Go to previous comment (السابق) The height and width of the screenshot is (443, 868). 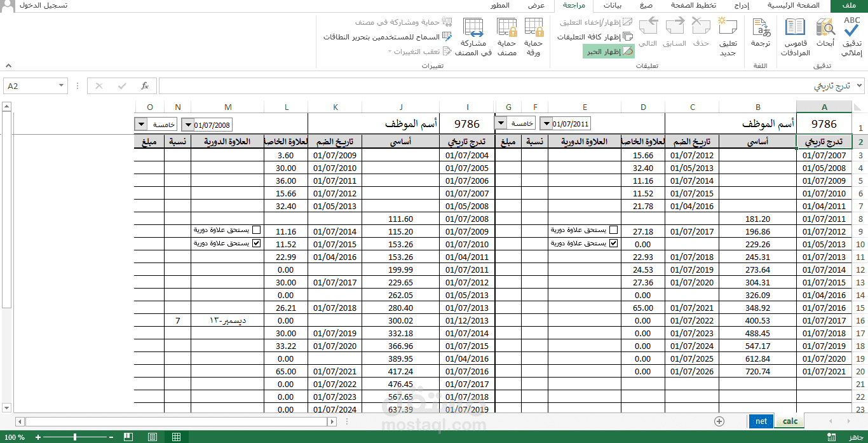(x=674, y=32)
